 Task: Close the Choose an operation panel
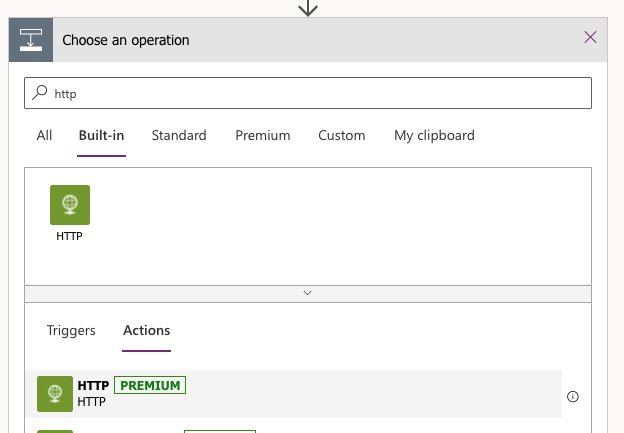coord(590,38)
